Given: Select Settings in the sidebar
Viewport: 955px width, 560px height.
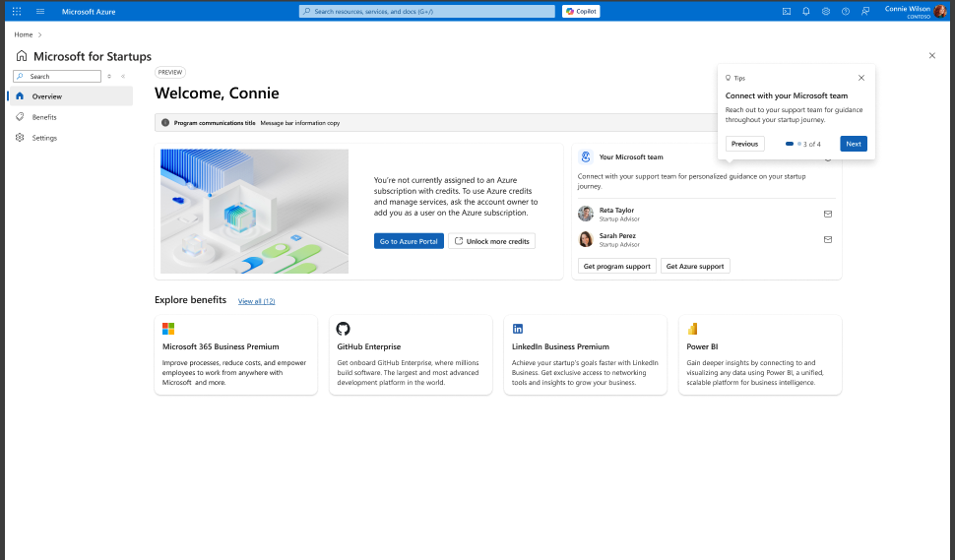Looking at the screenshot, I should [x=71, y=138].
